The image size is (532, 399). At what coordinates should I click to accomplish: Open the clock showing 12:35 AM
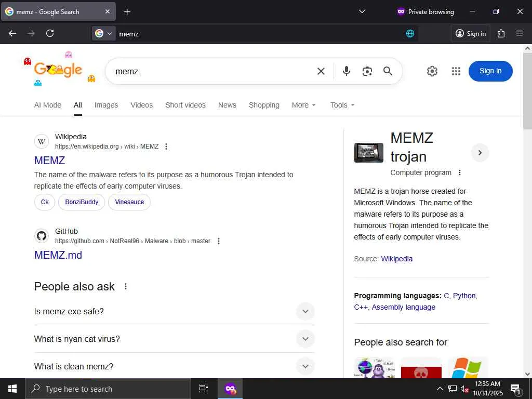pyautogui.click(x=488, y=389)
